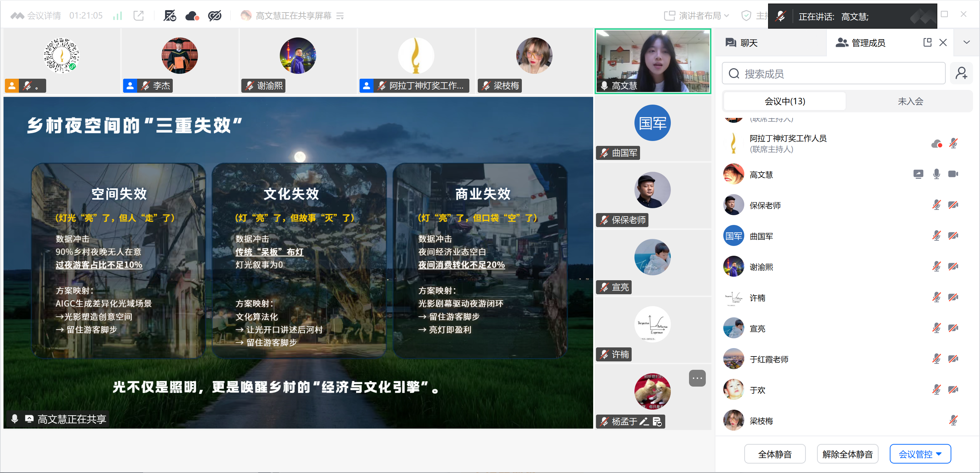Image resolution: width=980 pixels, height=473 pixels.
Task: Expand the 会议管控 dropdown button
Action: [920, 454]
